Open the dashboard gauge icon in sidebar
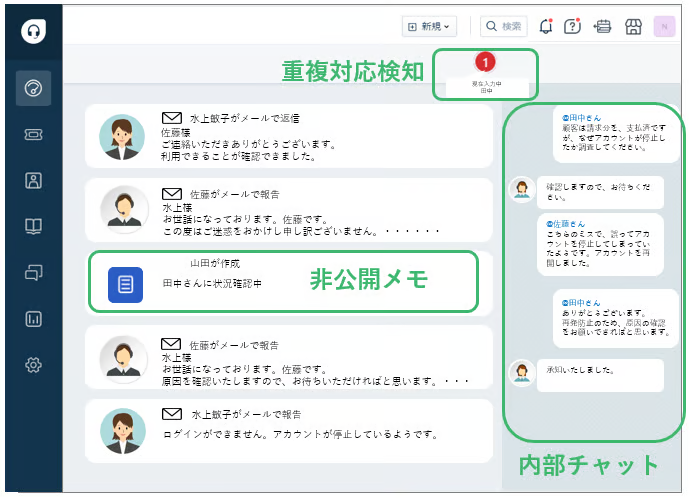690x500 pixels. pos(33,88)
